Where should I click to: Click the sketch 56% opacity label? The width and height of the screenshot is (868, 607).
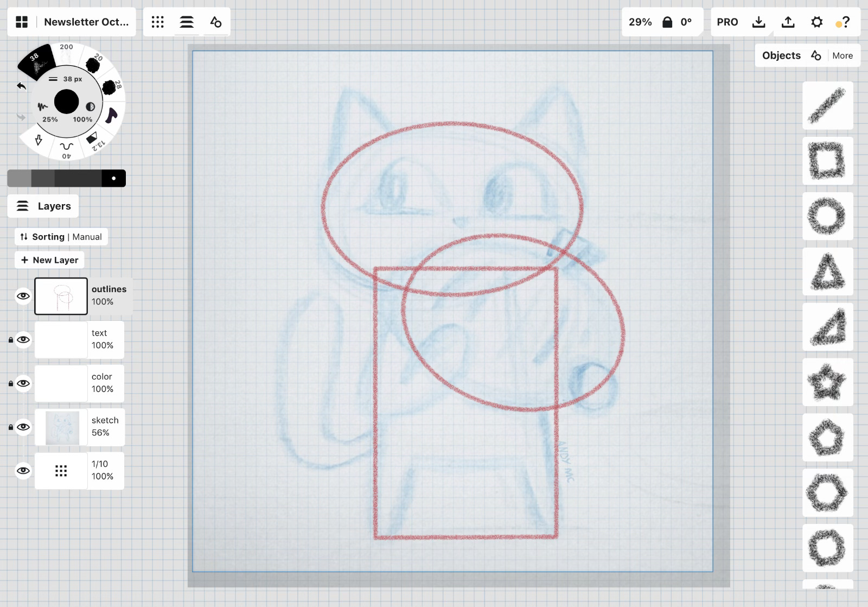100,432
